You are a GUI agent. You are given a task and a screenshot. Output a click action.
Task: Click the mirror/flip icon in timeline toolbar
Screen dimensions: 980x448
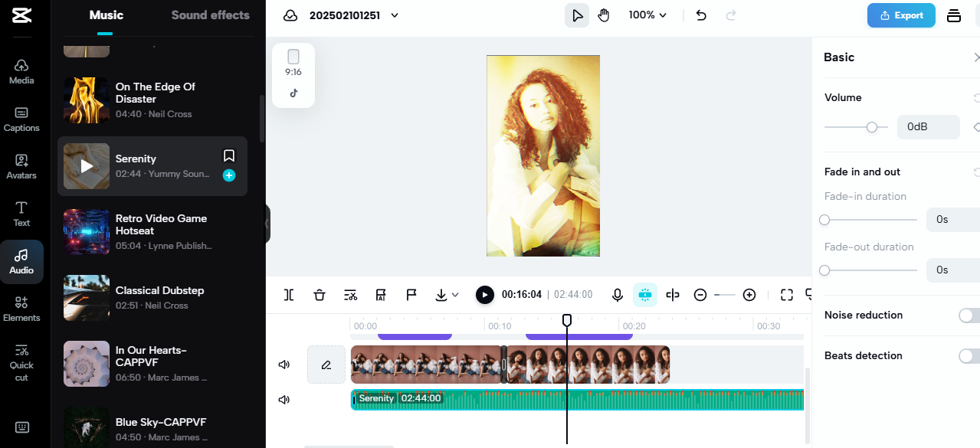coord(673,295)
